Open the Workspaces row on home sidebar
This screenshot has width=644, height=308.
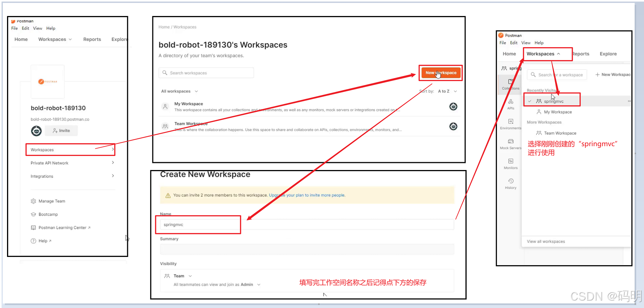pyautogui.click(x=71, y=150)
